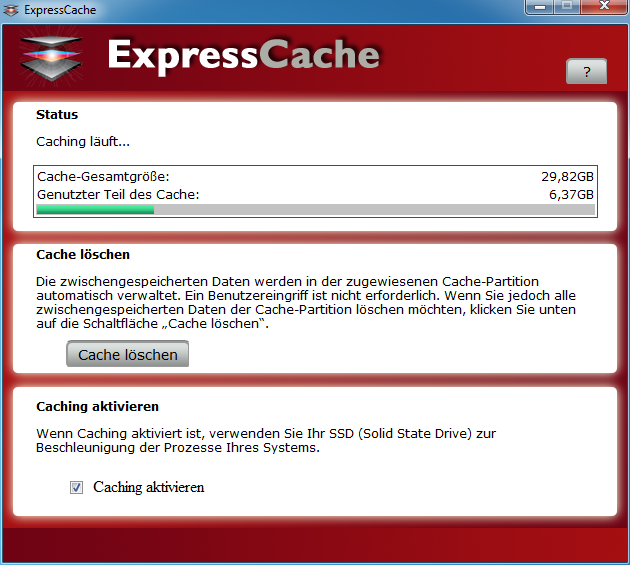Minimize the ExpressCache window
Screen dimensions: 630x565
(542, 7)
